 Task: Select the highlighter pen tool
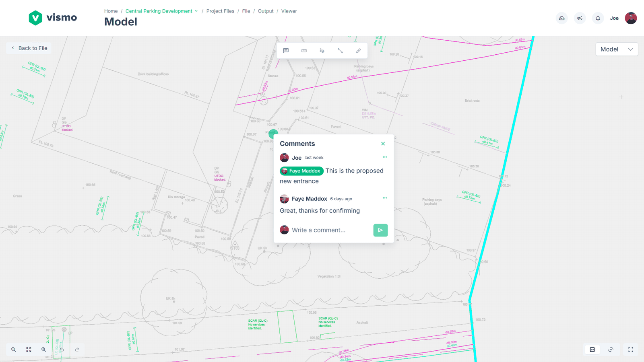[x=358, y=51]
